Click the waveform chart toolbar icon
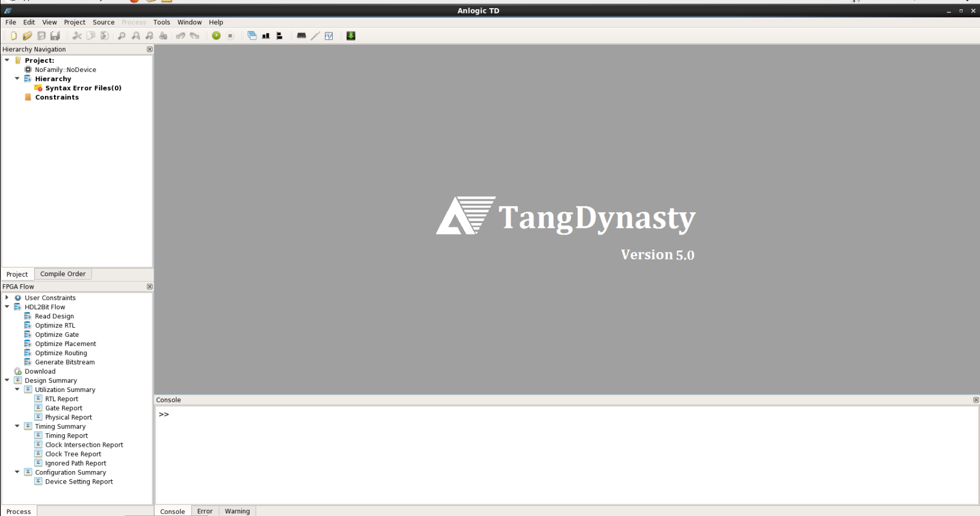Image resolution: width=980 pixels, height=516 pixels. pyautogui.click(x=329, y=36)
